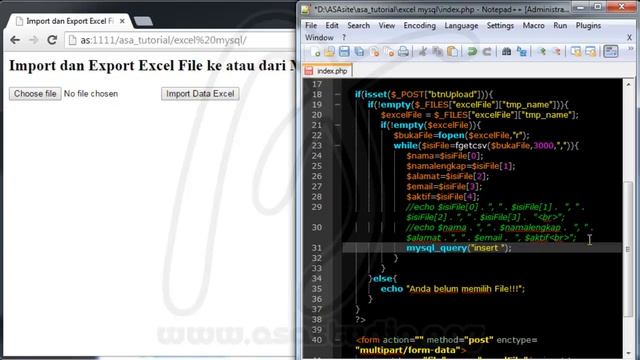Collapse the code fold at line 19
Image resolution: width=640 pixels, height=360 pixels.
[338, 104]
